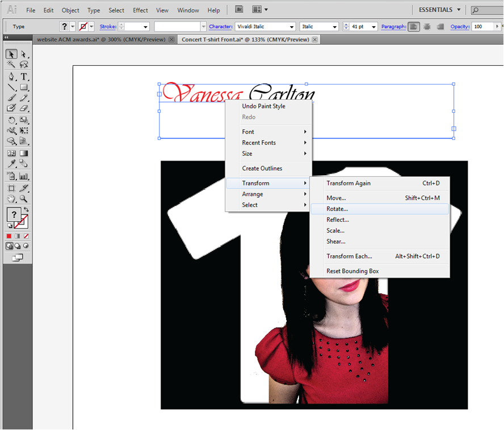Open the stroke color dropdown arrow
The image size is (504, 430).
pyautogui.click(x=91, y=27)
